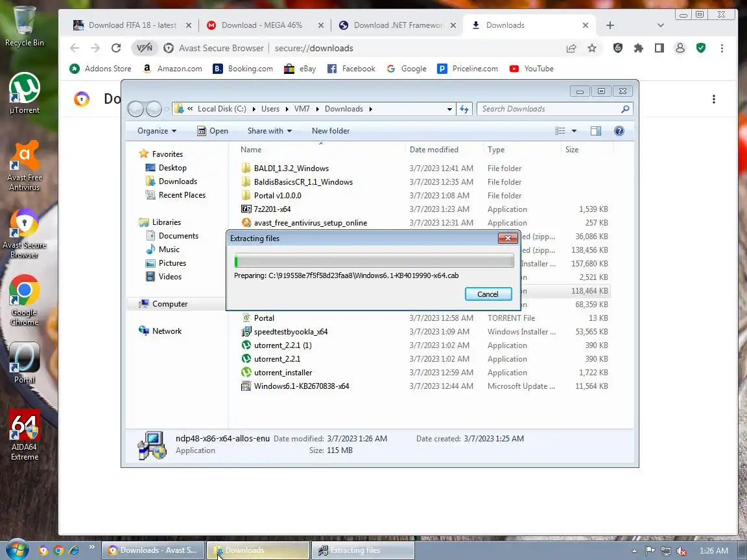Viewport: 747px width, 560px height.
Task: Click the Open toolbar button
Action: 213,131
